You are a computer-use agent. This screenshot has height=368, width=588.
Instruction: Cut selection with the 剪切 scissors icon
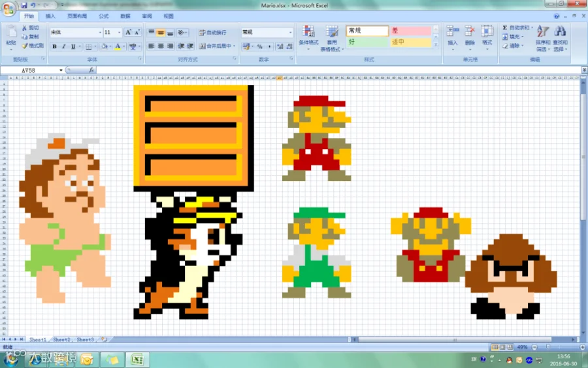[24, 27]
